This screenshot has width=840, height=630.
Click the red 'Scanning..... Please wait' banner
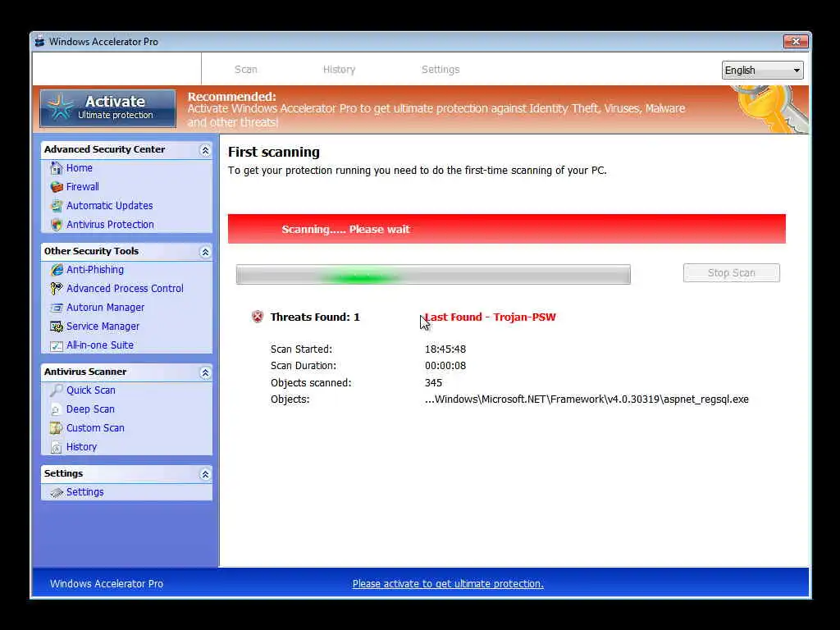[x=507, y=230]
